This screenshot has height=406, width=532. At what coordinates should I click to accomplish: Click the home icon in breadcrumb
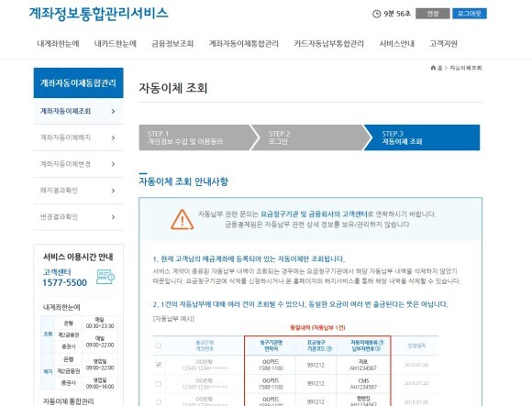[x=433, y=68]
